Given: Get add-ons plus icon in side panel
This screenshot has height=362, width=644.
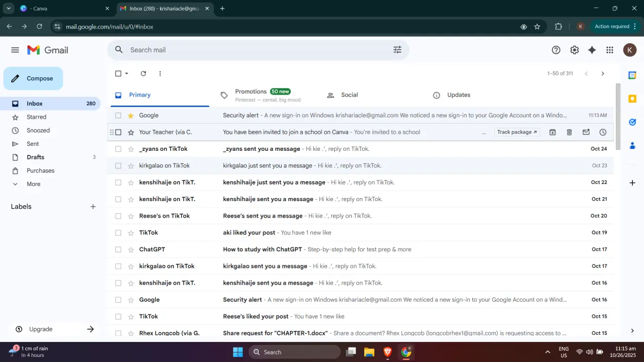Looking at the screenshot, I should pyautogui.click(x=632, y=183).
